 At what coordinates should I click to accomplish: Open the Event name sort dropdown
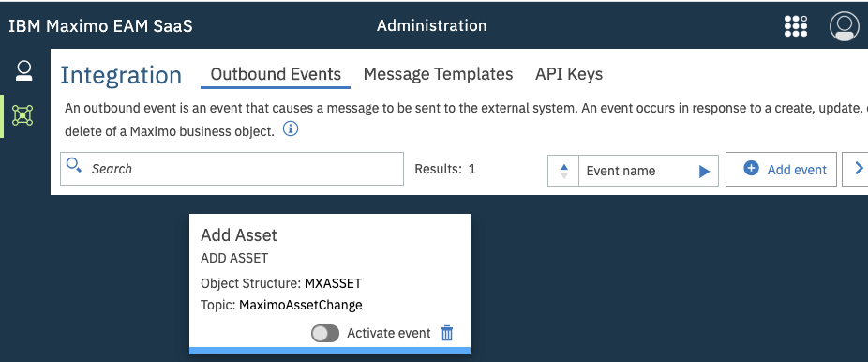tap(649, 171)
